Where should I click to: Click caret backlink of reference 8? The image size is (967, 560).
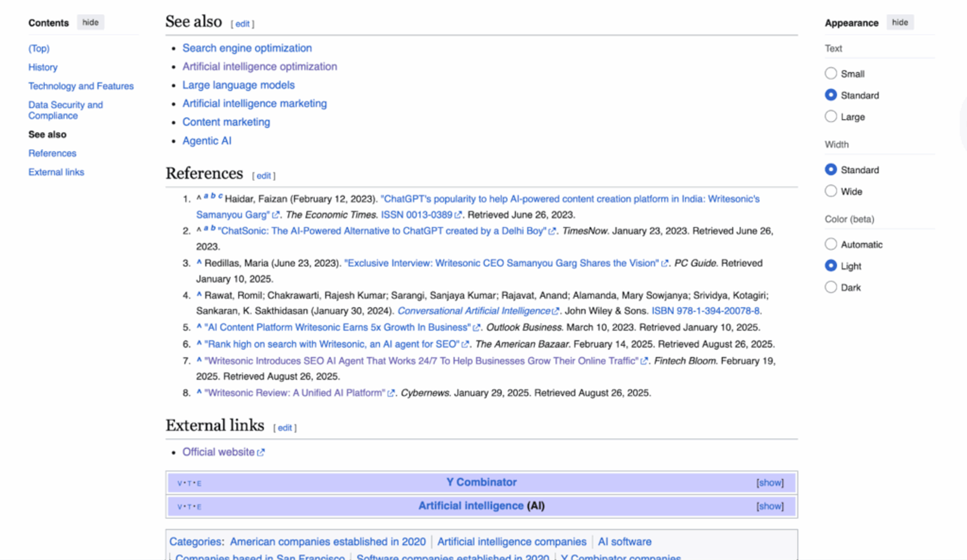(199, 392)
